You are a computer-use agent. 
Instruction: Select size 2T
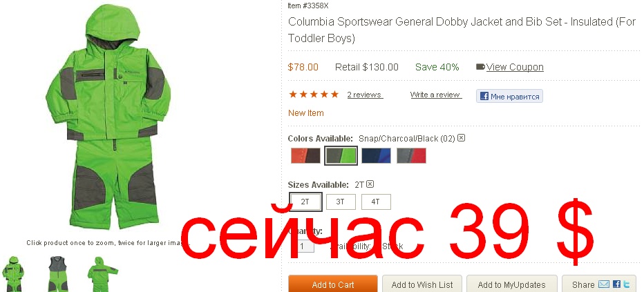coord(305,202)
